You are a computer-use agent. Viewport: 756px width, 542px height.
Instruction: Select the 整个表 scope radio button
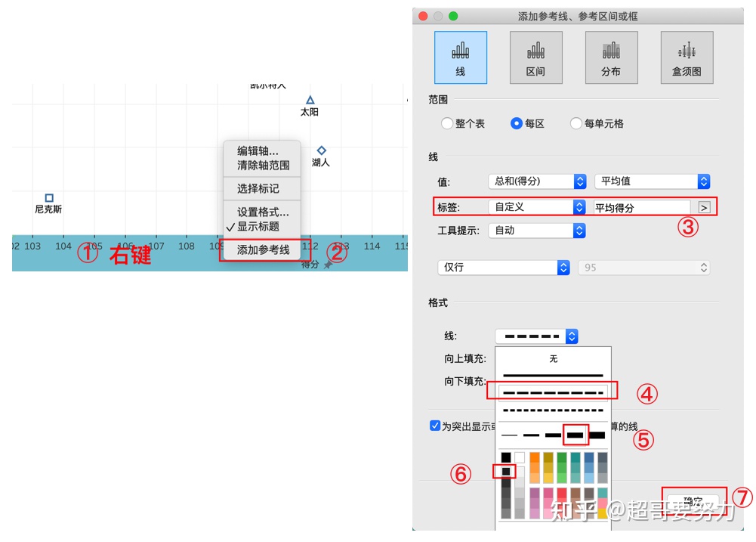[x=447, y=123]
